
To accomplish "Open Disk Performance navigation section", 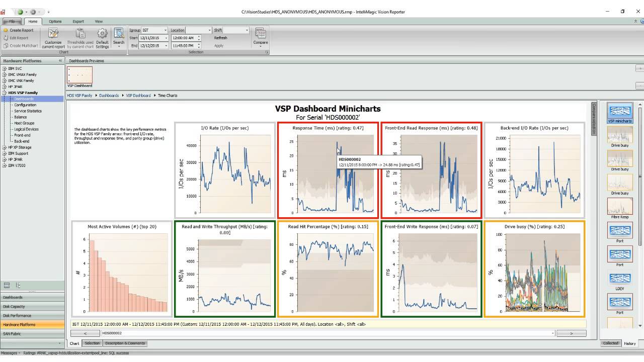I will pos(32,315).
